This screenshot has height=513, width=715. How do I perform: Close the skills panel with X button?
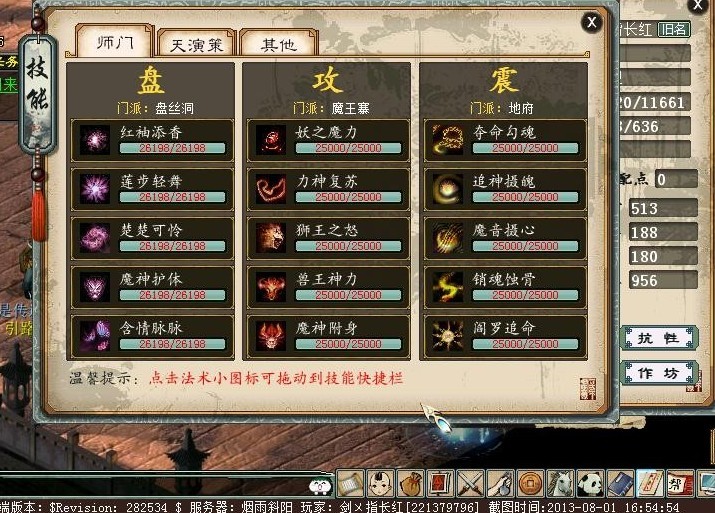click(x=591, y=22)
